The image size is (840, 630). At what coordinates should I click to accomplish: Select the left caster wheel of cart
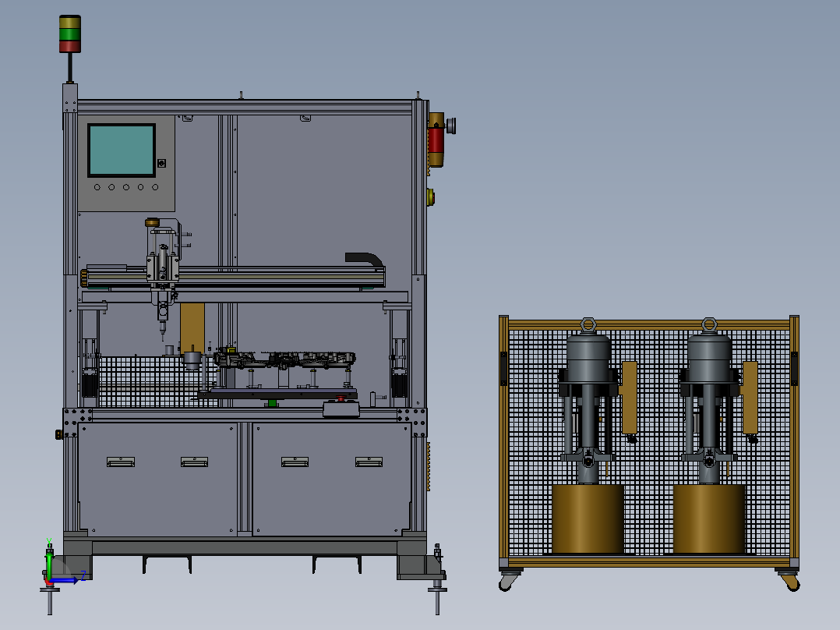tap(508, 581)
